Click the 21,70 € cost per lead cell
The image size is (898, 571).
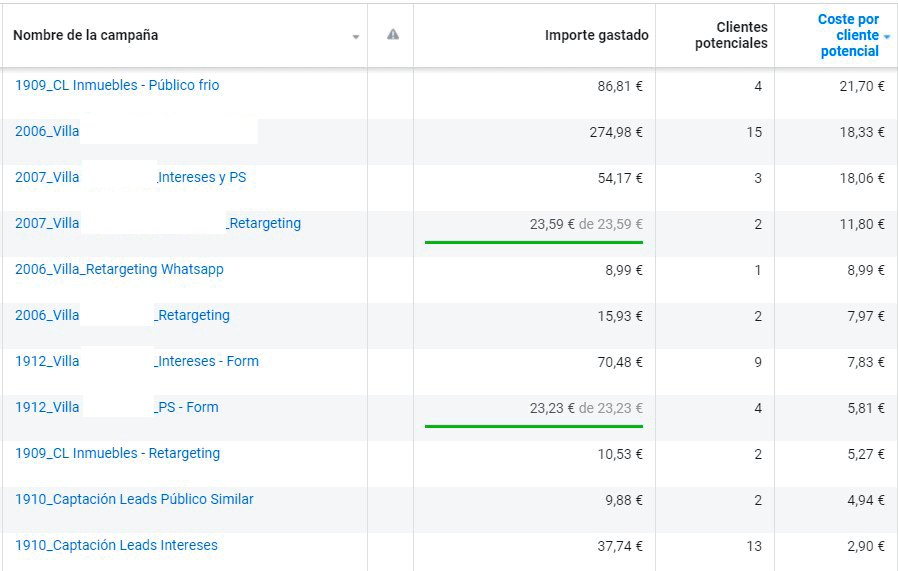pos(861,87)
